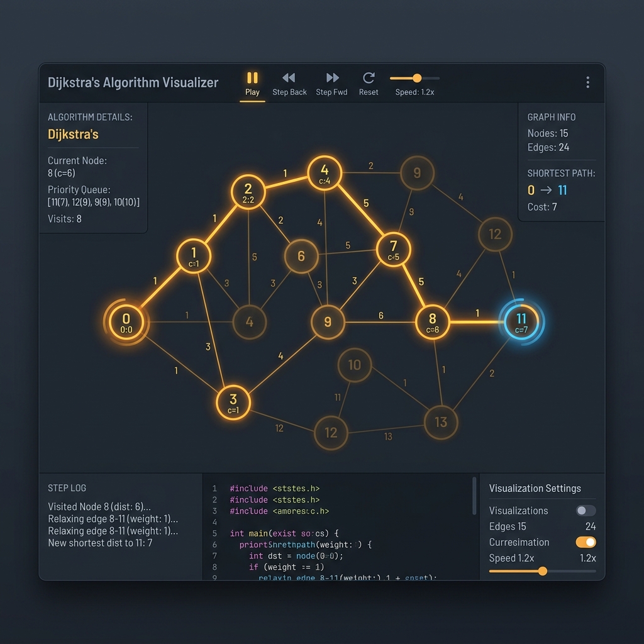Click the Dijkstra's algorithm name
Viewport: 644px width, 644px height.
pyautogui.click(x=73, y=135)
